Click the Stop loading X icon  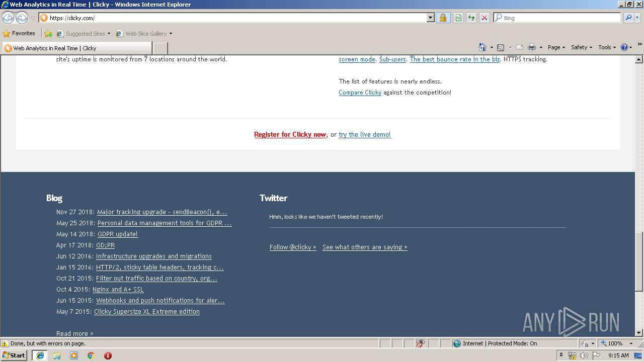(x=485, y=18)
